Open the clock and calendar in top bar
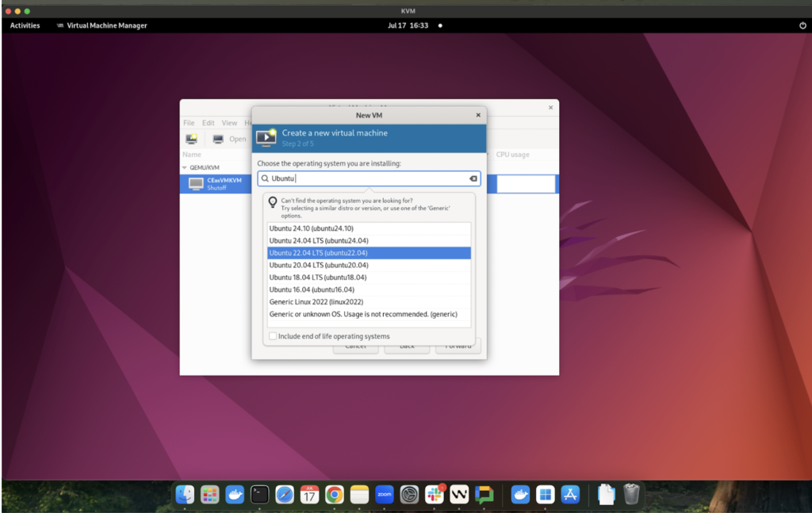Screen dimensions: 812x513 pos(408,25)
